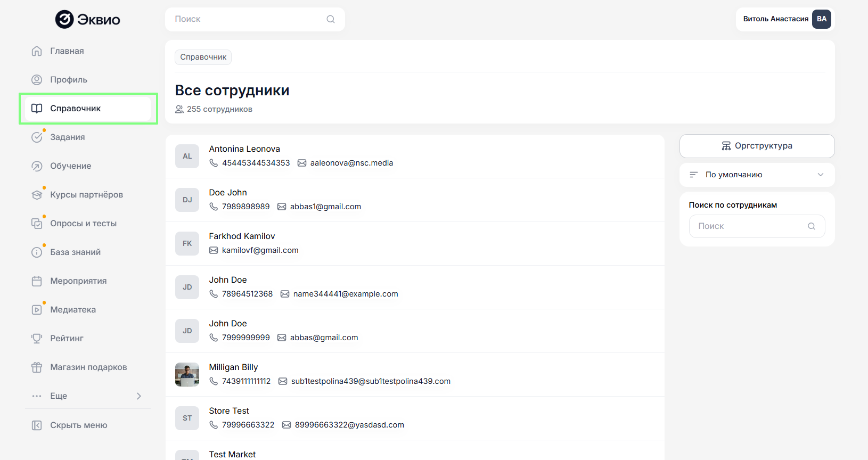Click the Обучение icon in sidebar
Image resolution: width=868 pixels, height=460 pixels.
[x=37, y=166]
